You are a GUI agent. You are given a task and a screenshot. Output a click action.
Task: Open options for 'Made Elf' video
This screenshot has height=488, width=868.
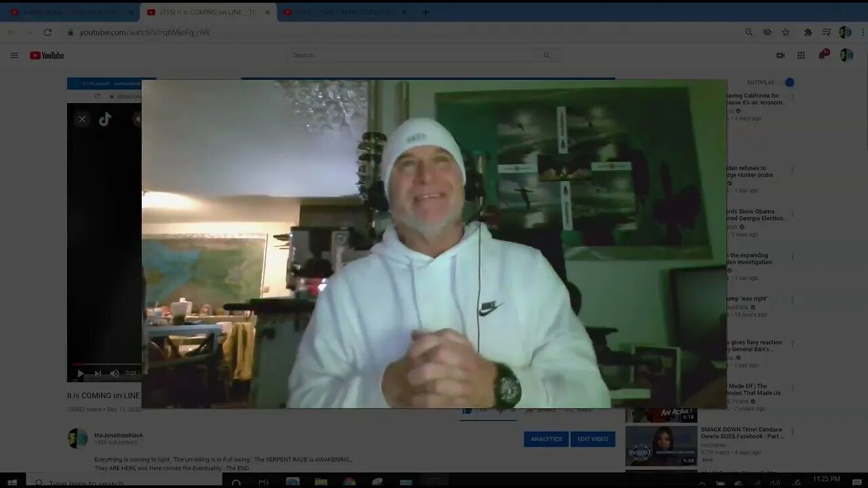pyautogui.click(x=792, y=387)
